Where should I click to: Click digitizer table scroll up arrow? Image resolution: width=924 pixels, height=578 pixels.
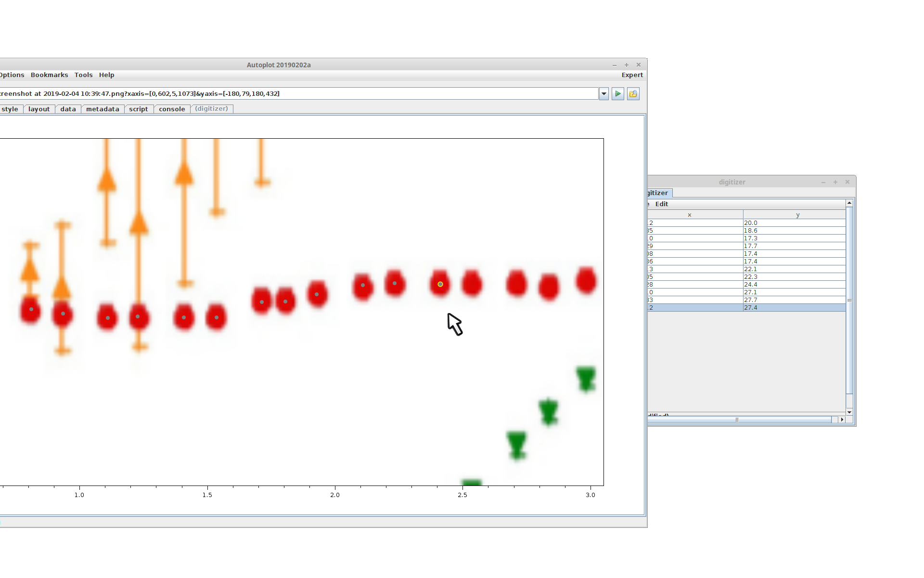(x=849, y=203)
